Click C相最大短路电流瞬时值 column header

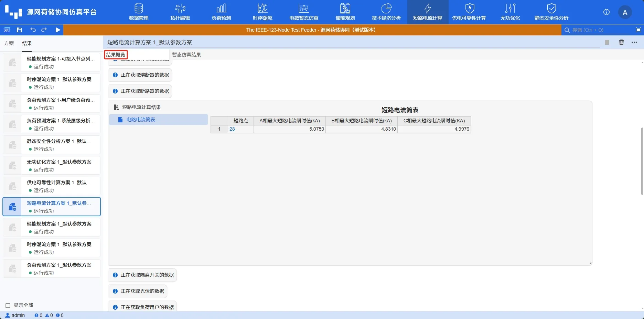tap(434, 121)
